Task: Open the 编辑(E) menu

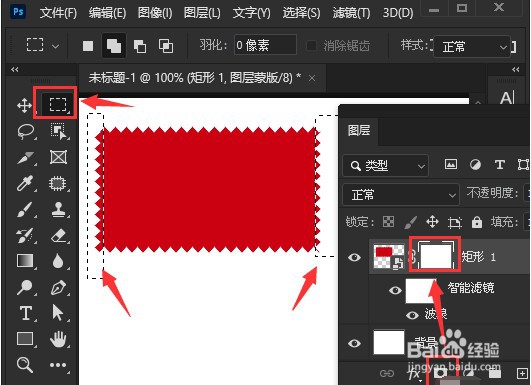Action: pos(107,13)
